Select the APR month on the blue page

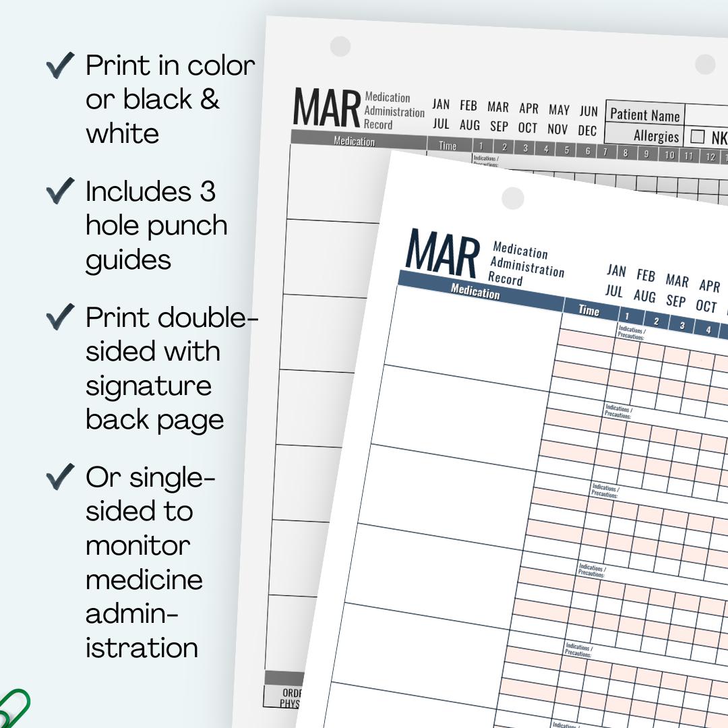pos(709,286)
